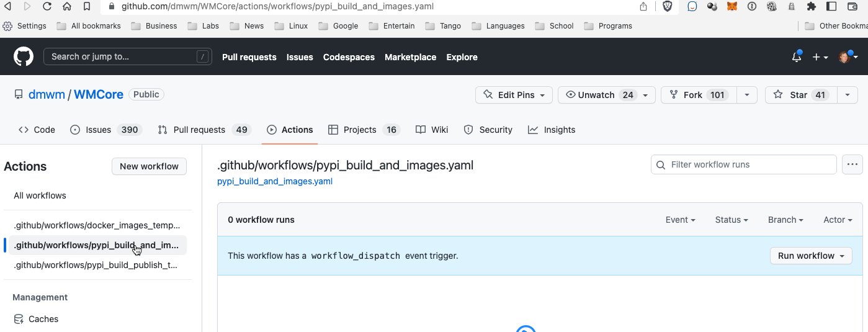The width and height of the screenshot is (868, 332).
Task: Open pypi_build_and_images.yaml file link
Action: pos(275,181)
